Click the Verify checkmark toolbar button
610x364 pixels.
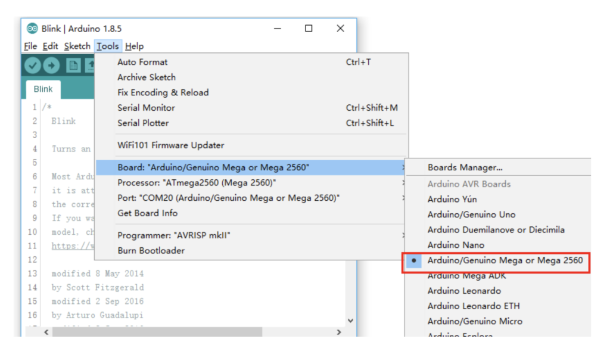point(33,66)
